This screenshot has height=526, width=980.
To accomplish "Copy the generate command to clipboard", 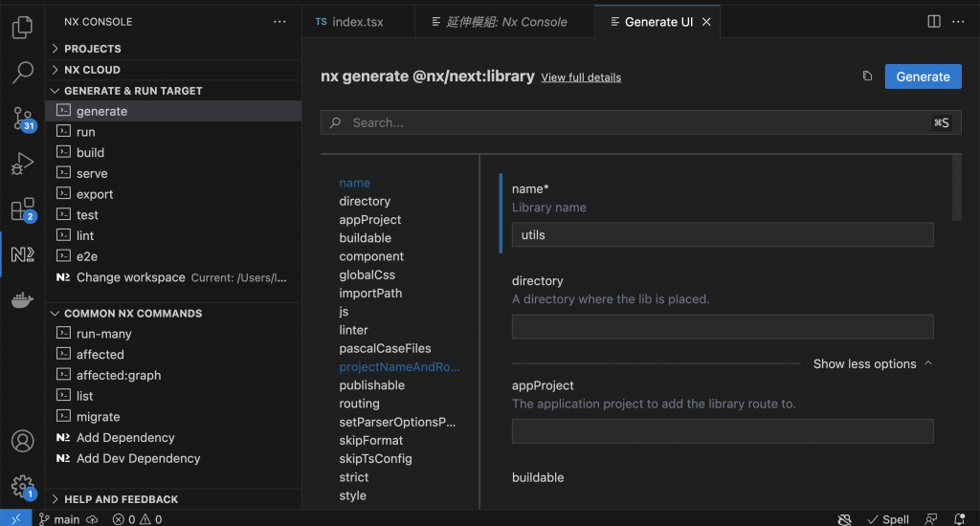I will (x=867, y=77).
